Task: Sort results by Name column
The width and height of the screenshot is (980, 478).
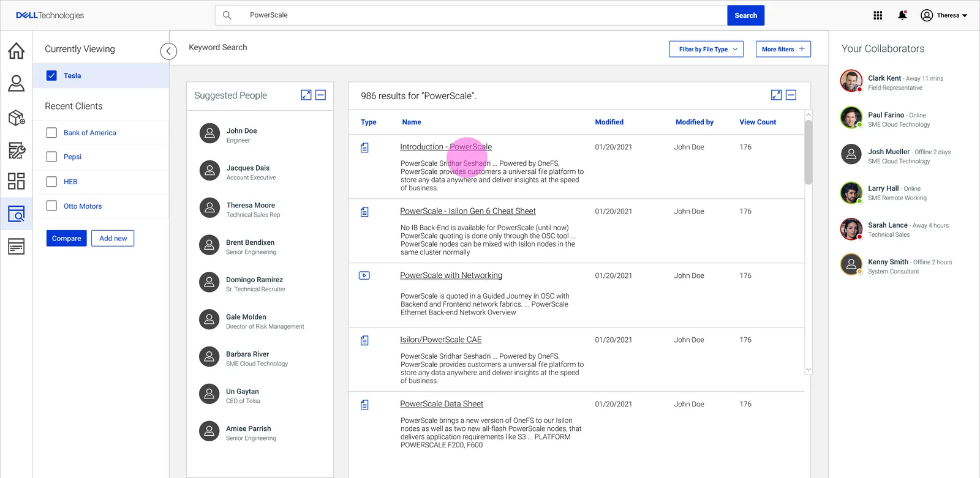Action: [x=412, y=122]
